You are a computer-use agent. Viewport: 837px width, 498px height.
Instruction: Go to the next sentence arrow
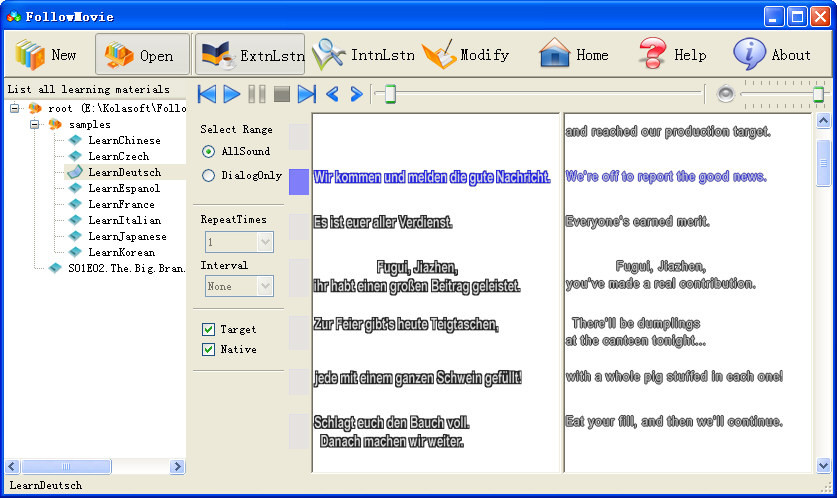coord(356,94)
